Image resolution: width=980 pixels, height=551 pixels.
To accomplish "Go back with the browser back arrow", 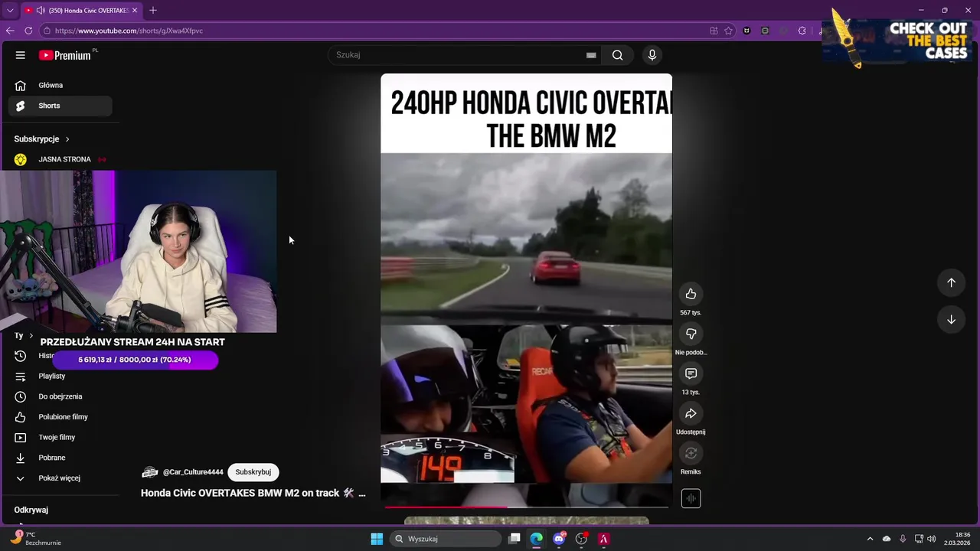I will (10, 31).
